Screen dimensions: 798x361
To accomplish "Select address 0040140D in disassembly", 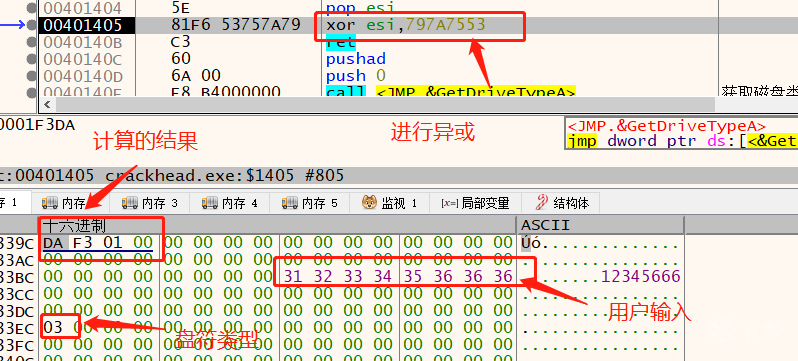I will 82,76.
